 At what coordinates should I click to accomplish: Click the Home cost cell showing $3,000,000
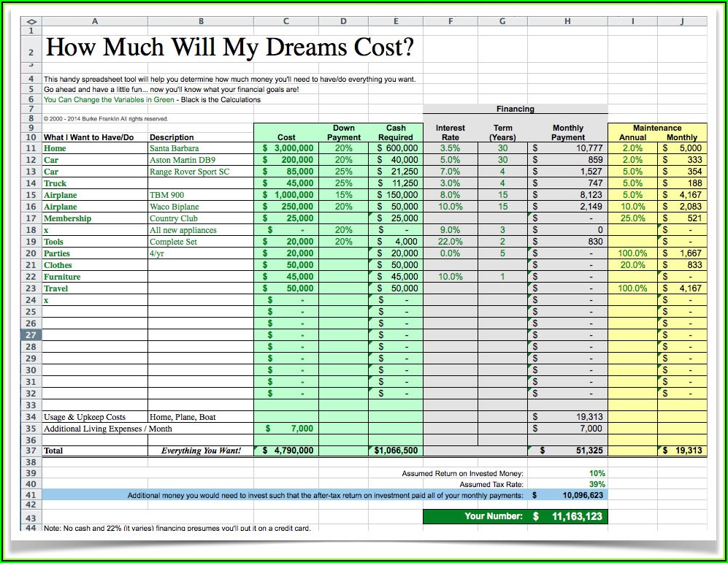click(287, 148)
